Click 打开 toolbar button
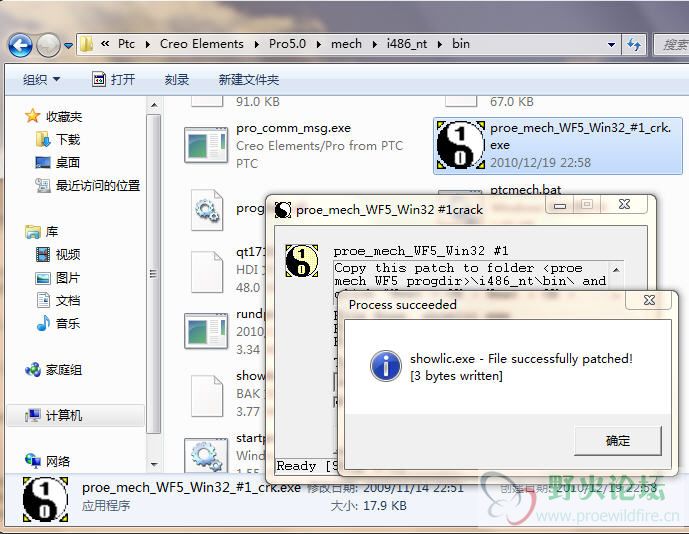Image resolution: width=689 pixels, height=534 pixels. (113, 80)
